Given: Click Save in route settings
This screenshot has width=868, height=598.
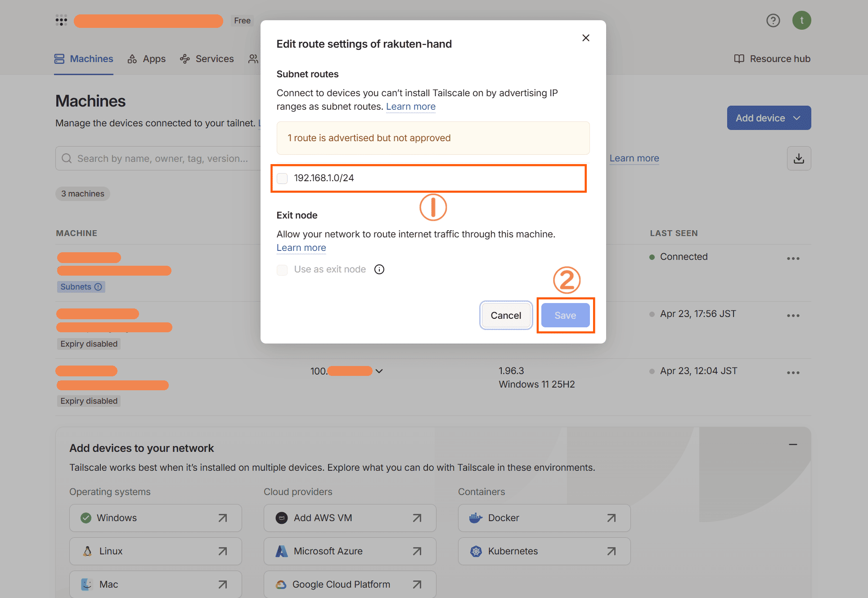Looking at the screenshot, I should 565,315.
